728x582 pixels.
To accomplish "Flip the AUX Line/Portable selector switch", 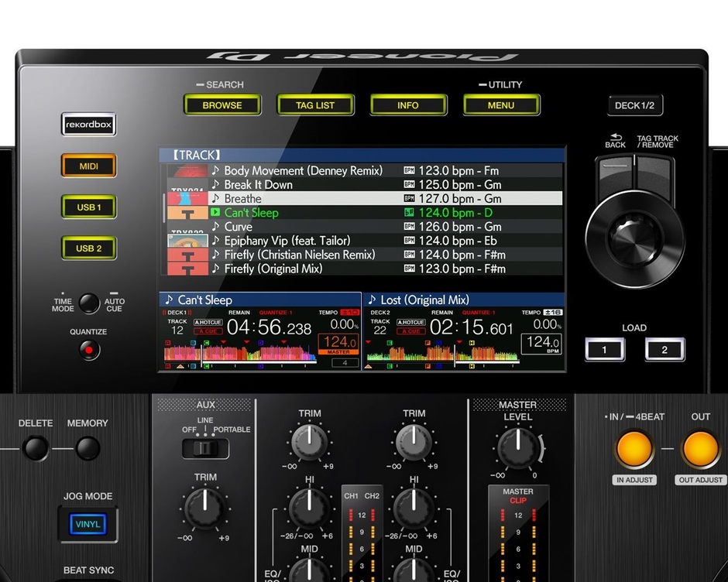I will [205, 448].
